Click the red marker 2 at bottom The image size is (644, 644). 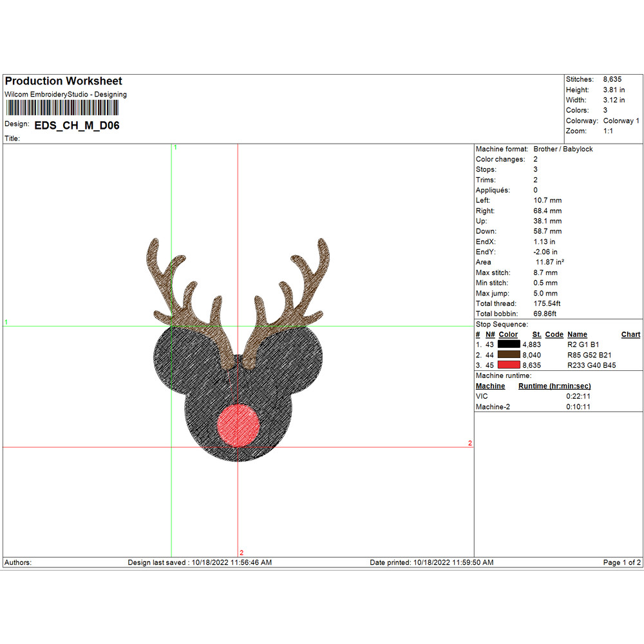[241, 553]
